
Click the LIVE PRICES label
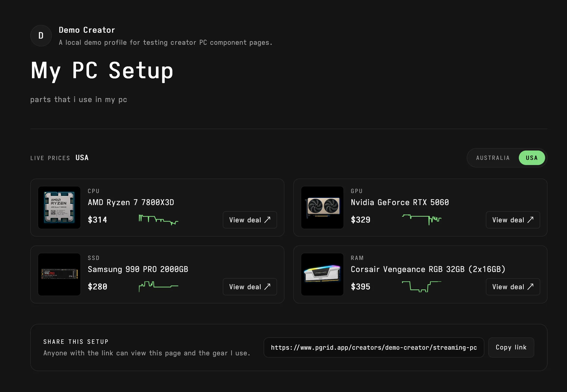(x=50, y=158)
